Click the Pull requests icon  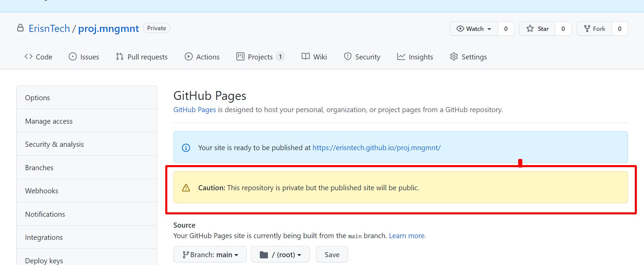pos(120,56)
